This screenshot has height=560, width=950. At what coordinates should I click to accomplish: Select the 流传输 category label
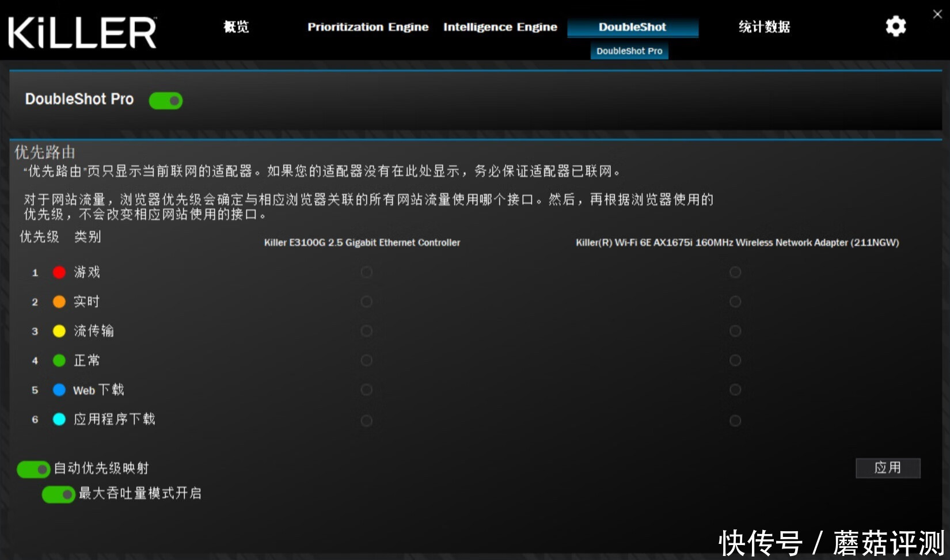coord(94,331)
